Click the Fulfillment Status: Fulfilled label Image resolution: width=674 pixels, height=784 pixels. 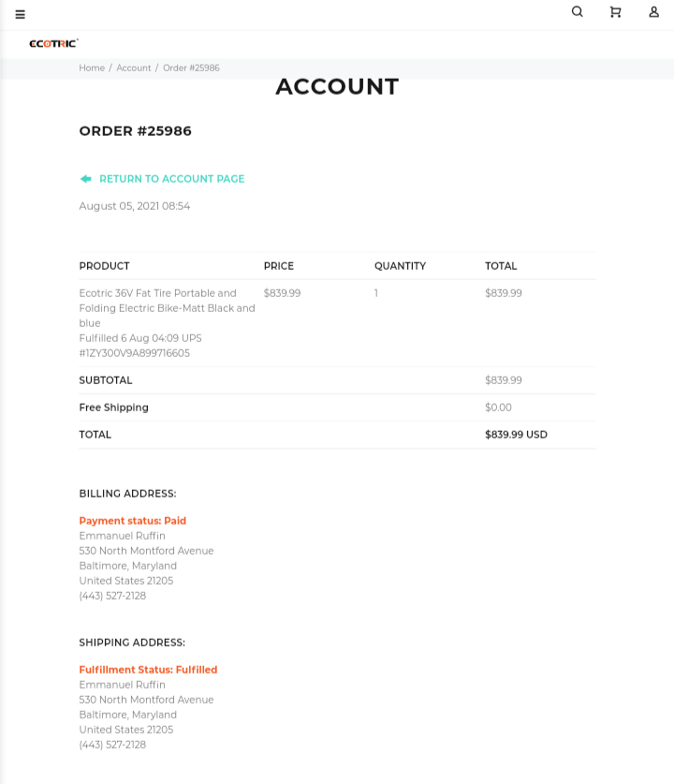(x=148, y=670)
